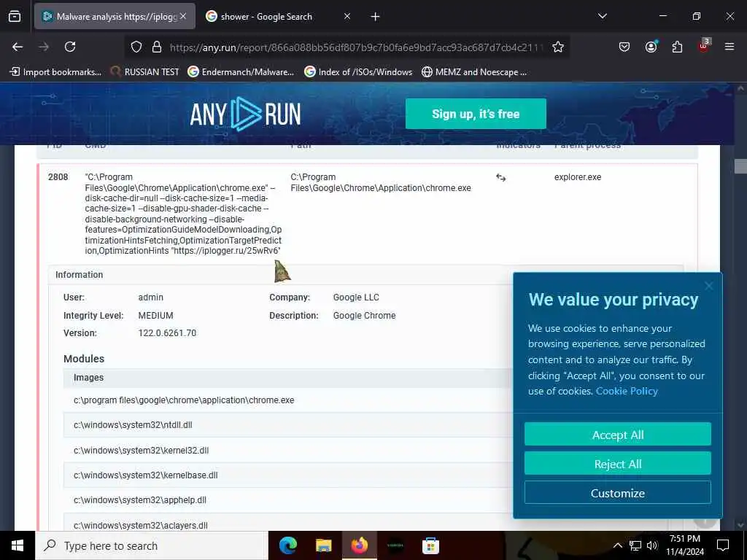This screenshot has width=747, height=560.
Task: Open Endermanch/Malware bookmark
Action: (x=241, y=72)
